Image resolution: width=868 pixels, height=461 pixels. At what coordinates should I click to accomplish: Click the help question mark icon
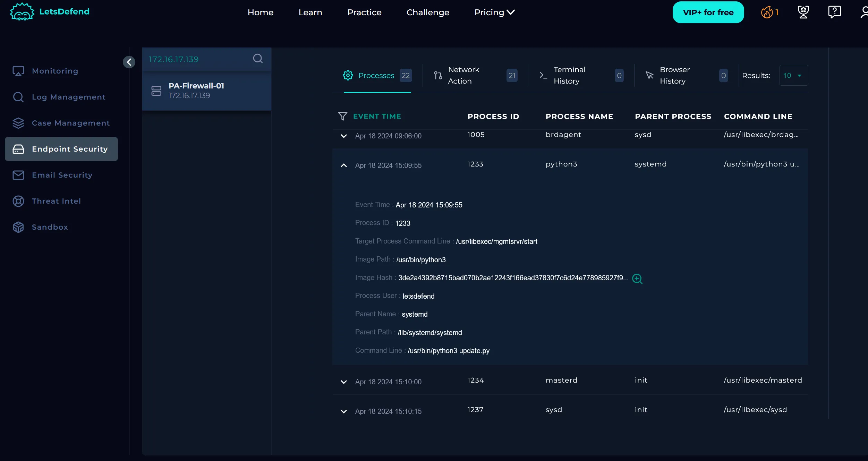[834, 12]
